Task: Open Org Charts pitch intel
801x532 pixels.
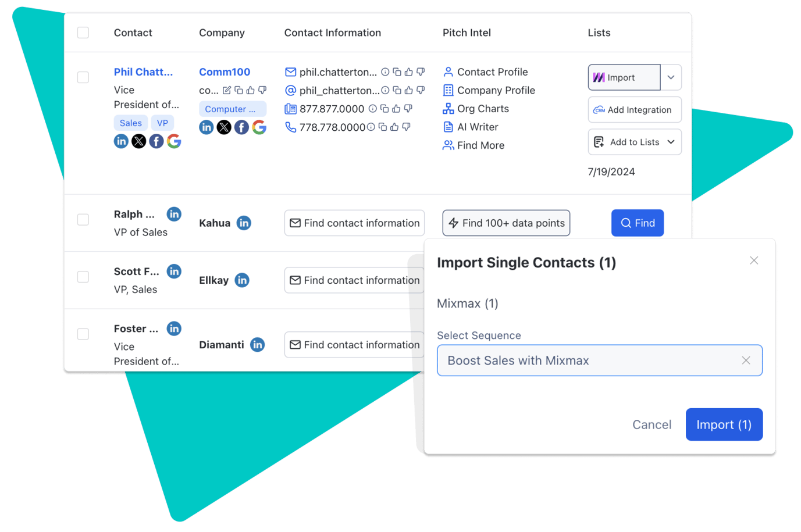Action: tap(476, 109)
